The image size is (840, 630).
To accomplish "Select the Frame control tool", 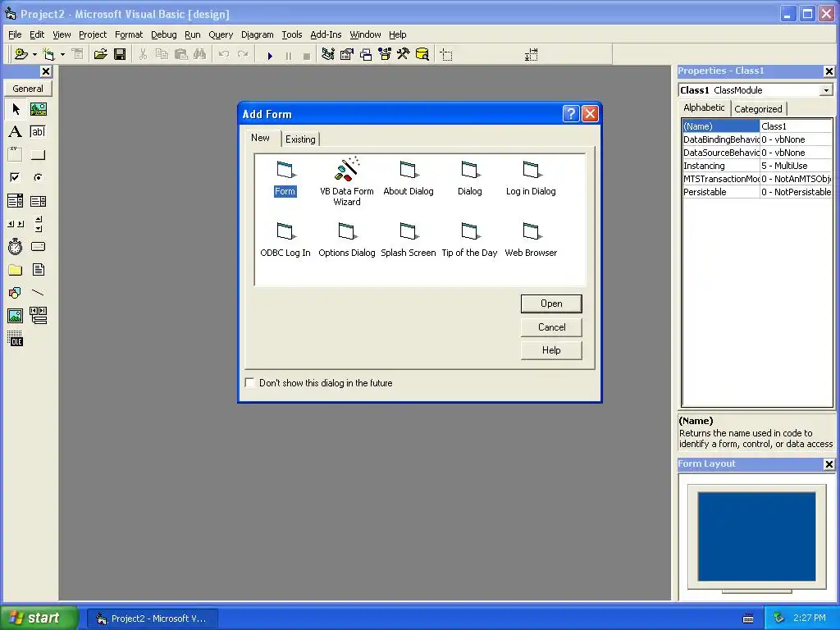I will pos(15,155).
